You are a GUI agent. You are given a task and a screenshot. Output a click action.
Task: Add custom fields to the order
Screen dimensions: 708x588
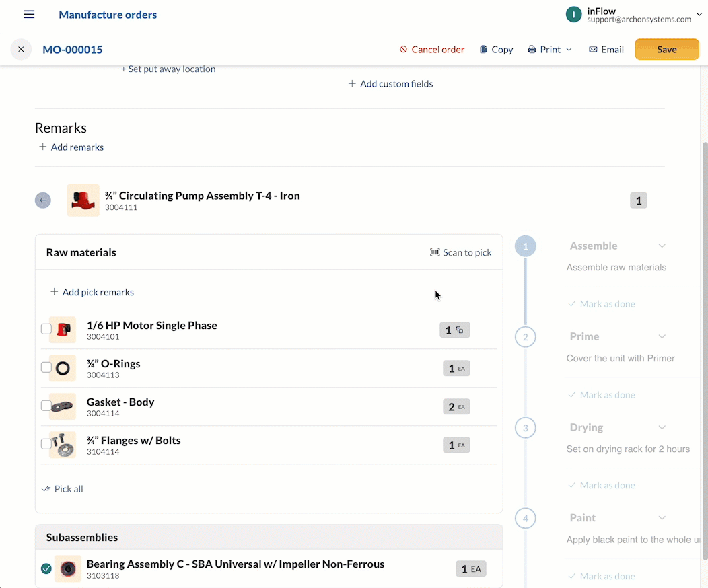[390, 84]
